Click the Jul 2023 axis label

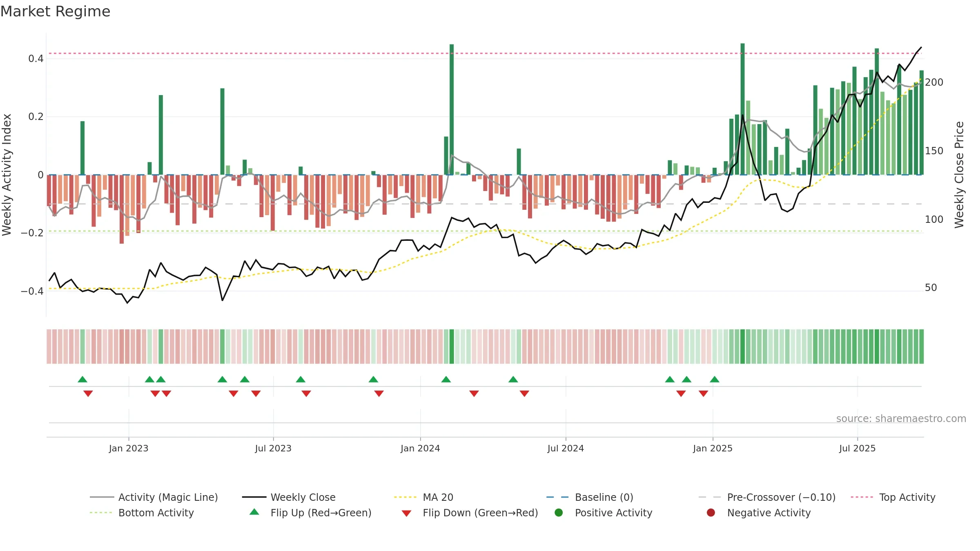[273, 448]
